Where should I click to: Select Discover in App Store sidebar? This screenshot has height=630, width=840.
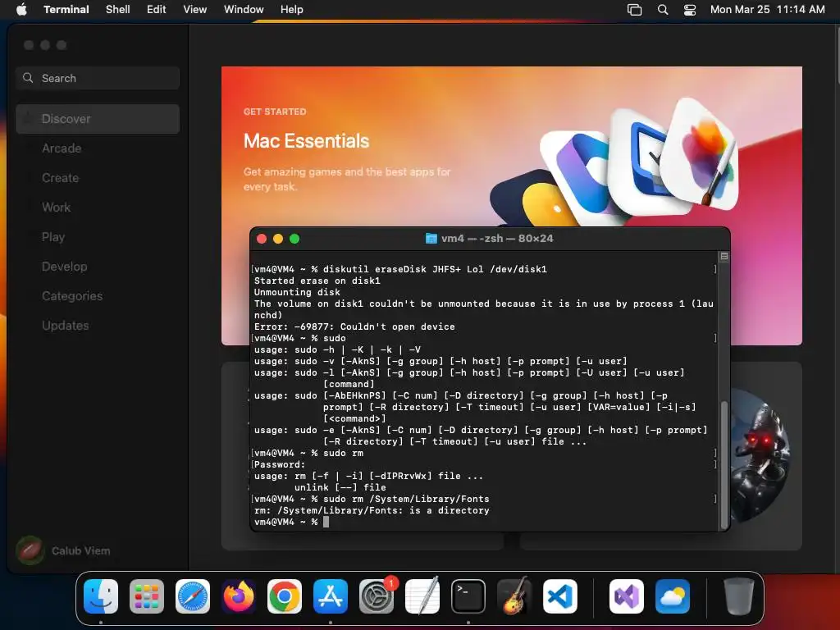(x=98, y=119)
